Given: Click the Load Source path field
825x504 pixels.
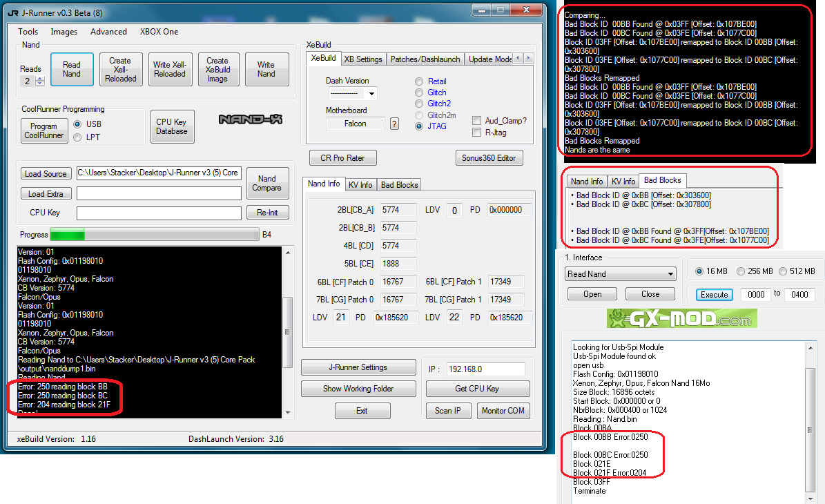Looking at the screenshot, I should (x=159, y=173).
